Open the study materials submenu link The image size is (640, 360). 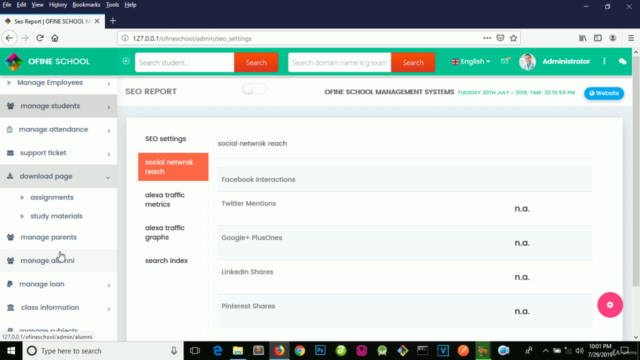tap(56, 216)
